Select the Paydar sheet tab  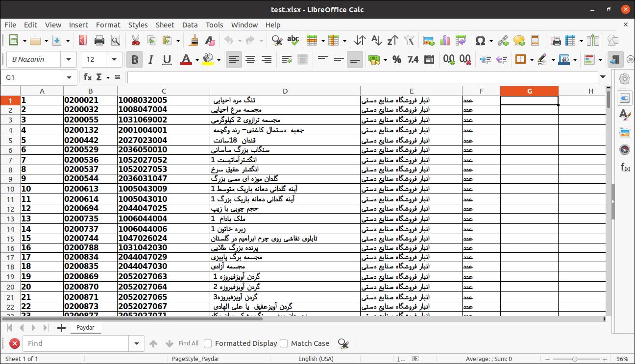(x=86, y=327)
